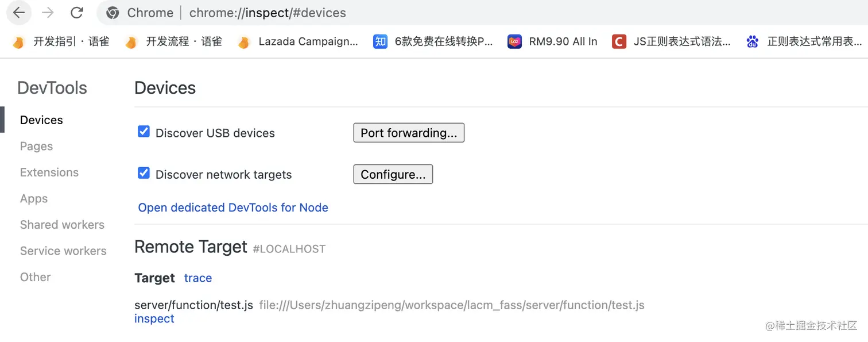
Task: Open the RM9.90 All In bookmark
Action: [552, 41]
